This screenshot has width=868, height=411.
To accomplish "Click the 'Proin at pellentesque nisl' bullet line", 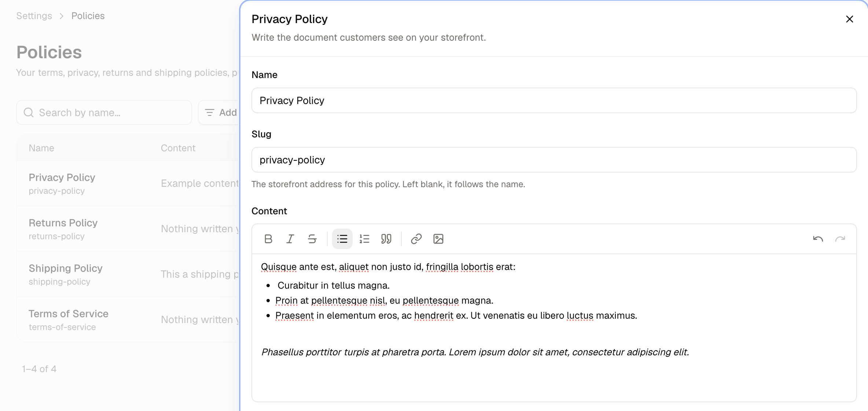I will [384, 301].
